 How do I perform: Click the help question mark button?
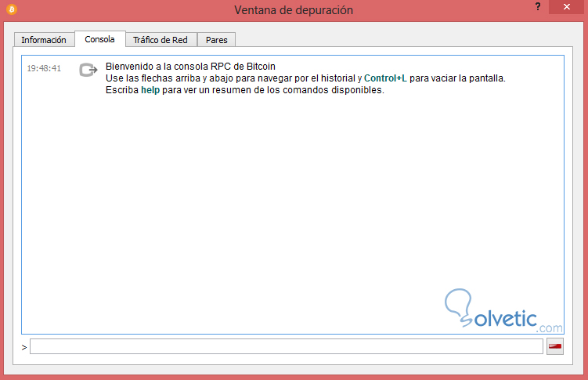[538, 7]
